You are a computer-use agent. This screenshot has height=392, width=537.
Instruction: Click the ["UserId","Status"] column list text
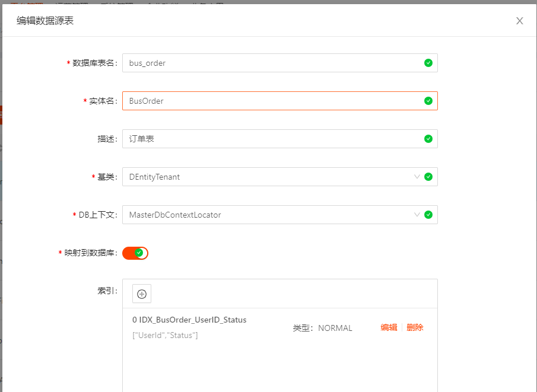[165, 336]
